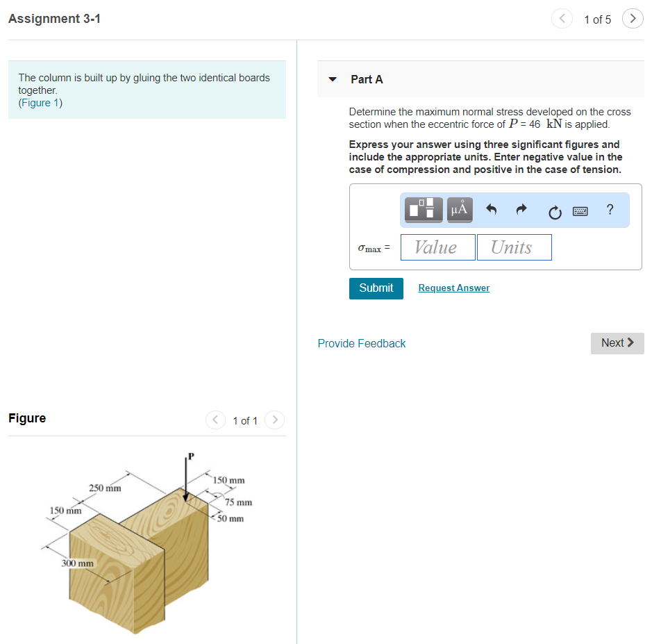Click the next figure chevron near 1 of 1

274,420
